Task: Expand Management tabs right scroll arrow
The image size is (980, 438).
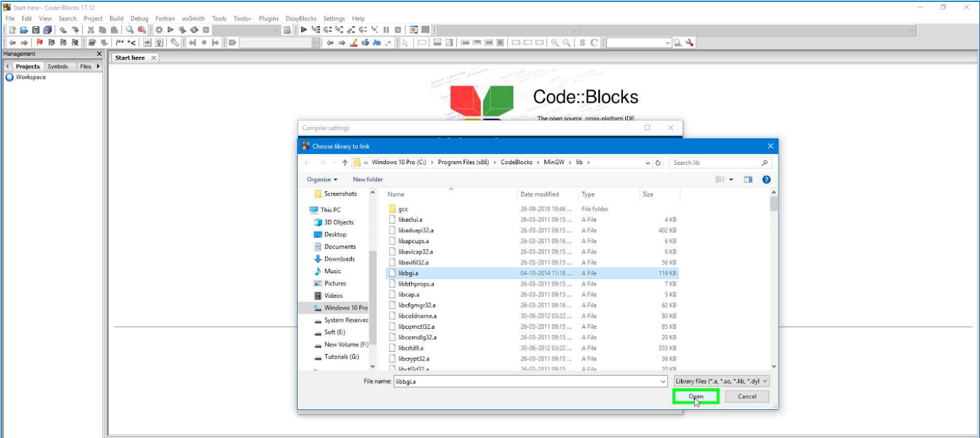Action: pos(98,66)
